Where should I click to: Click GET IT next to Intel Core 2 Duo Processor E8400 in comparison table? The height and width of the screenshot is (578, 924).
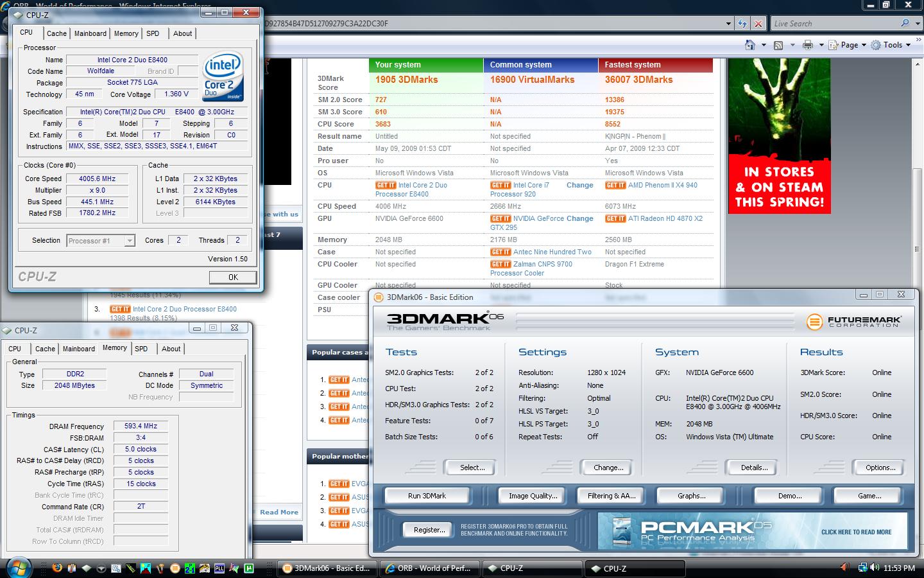(386, 185)
